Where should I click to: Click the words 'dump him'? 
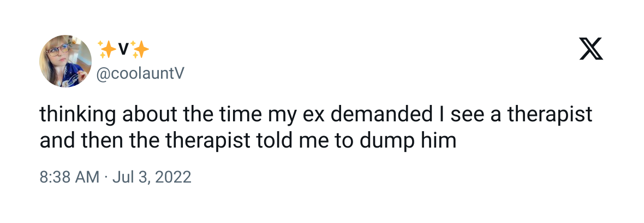[x=408, y=142]
